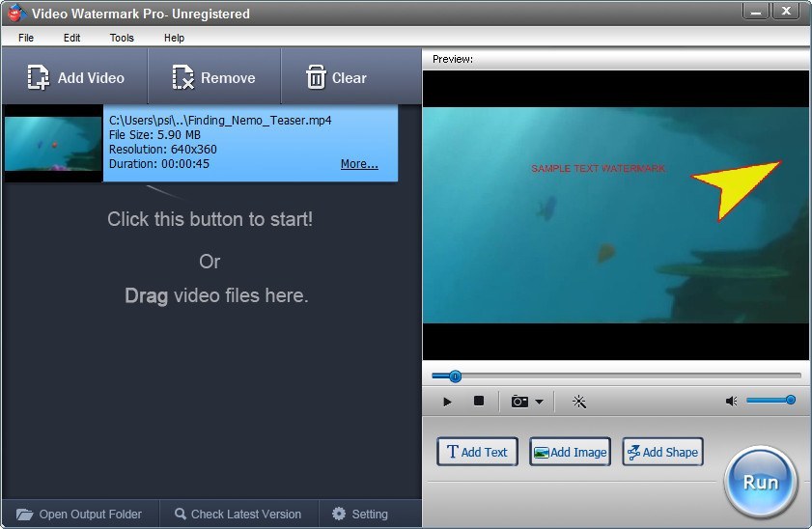
Task: Take a snapshot with the camera icon
Action: click(x=519, y=402)
